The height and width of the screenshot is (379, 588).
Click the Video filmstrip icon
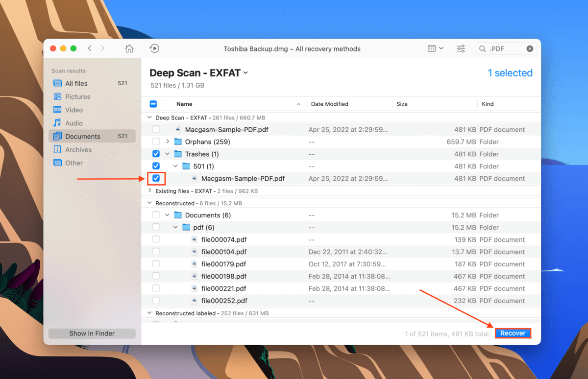point(57,110)
